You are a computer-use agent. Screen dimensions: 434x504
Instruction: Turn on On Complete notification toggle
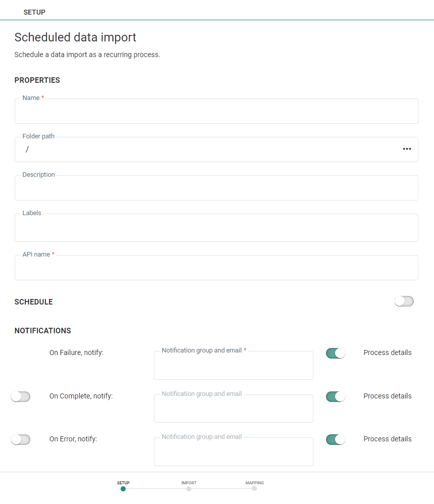(x=21, y=396)
